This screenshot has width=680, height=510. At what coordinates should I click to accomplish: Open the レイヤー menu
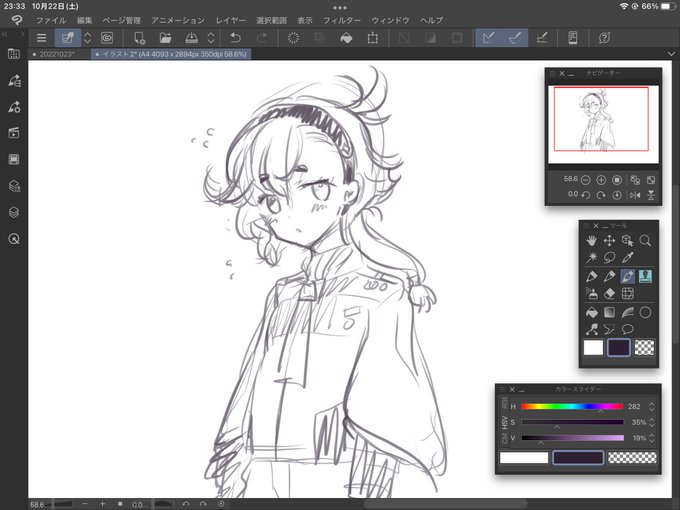tap(231, 20)
